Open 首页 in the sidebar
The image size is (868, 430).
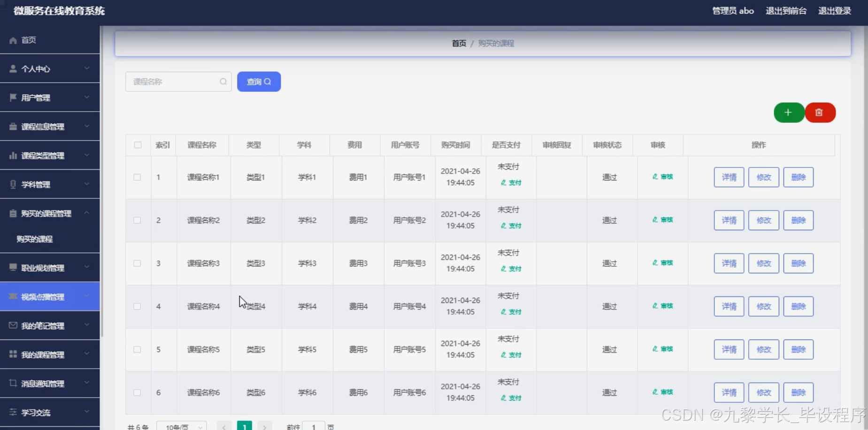pyautogui.click(x=50, y=40)
